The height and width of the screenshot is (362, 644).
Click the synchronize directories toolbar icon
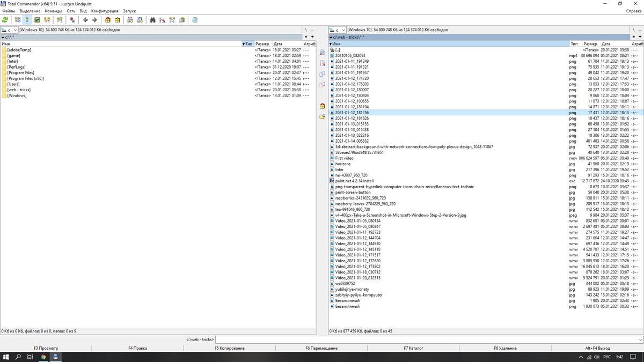[x=172, y=20]
